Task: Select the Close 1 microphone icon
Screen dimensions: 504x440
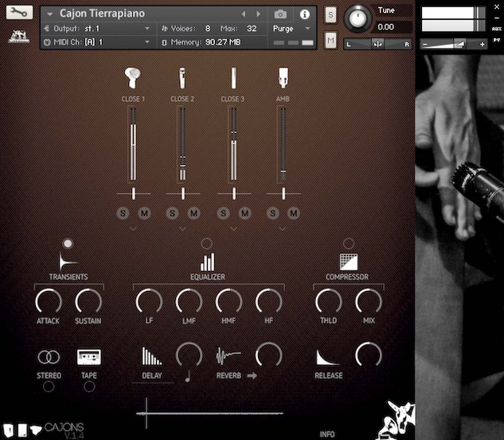Action: (133, 77)
